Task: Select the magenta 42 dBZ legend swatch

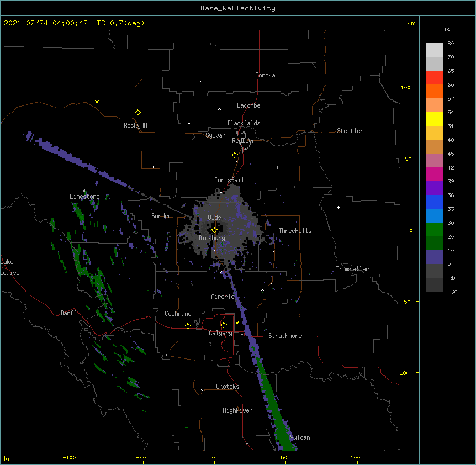Action: [434, 174]
